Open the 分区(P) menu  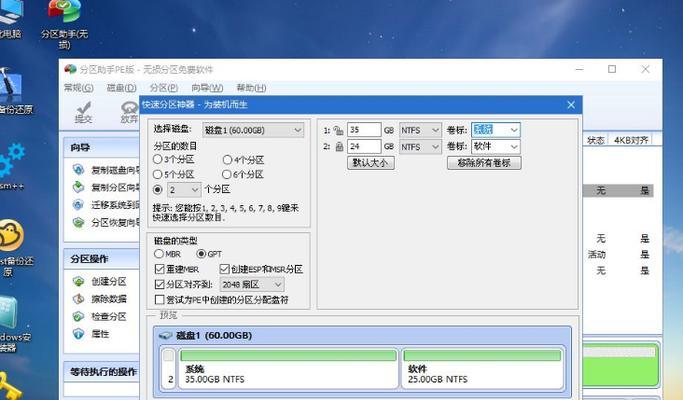(x=163, y=88)
